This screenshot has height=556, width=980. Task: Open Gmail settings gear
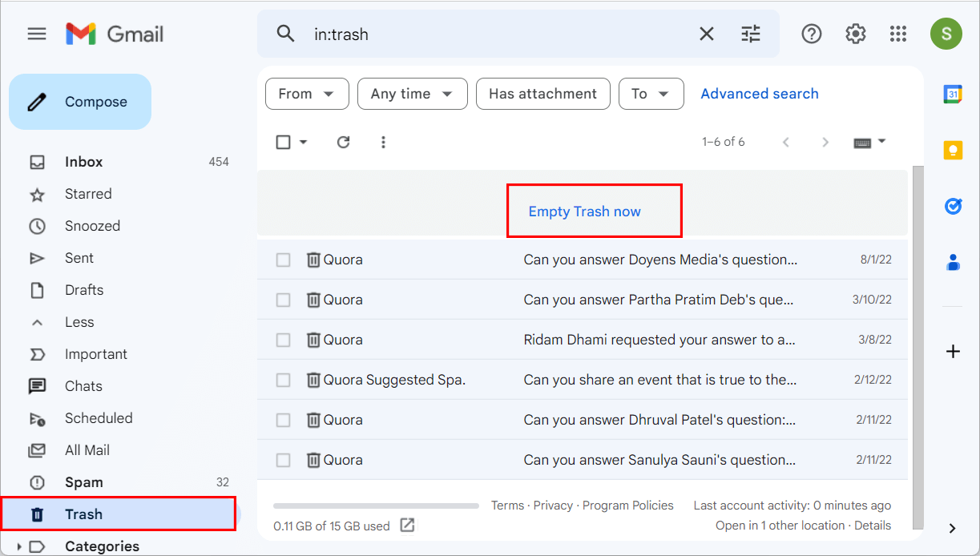pos(854,34)
